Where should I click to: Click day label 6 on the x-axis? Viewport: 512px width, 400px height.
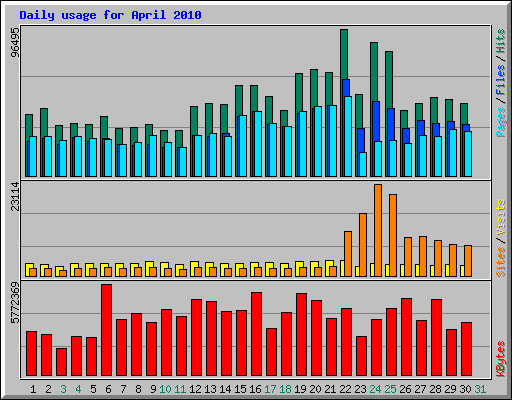(108, 389)
